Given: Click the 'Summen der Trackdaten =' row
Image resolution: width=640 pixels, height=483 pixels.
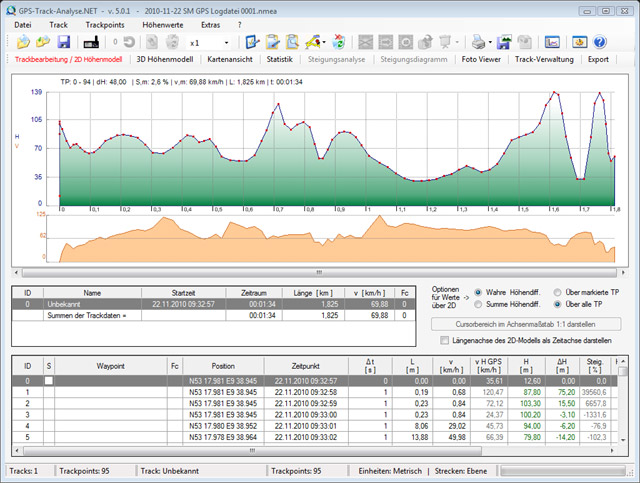Looking at the screenshot, I should (x=213, y=315).
